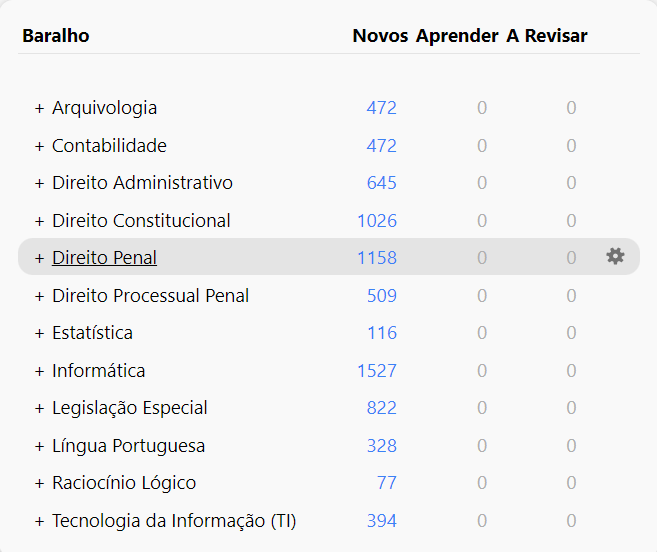
Task: Open Direito Processual Penal deck
Action: pyautogui.click(x=150, y=295)
